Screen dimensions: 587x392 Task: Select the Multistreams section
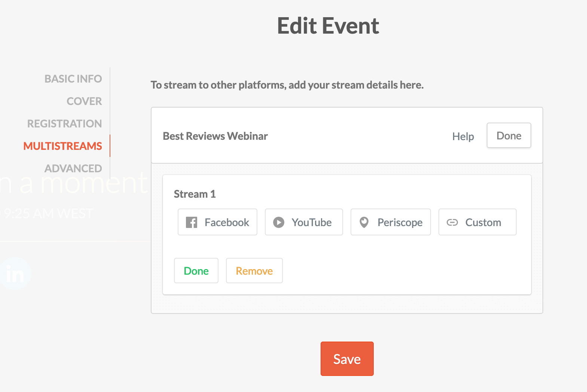click(62, 146)
